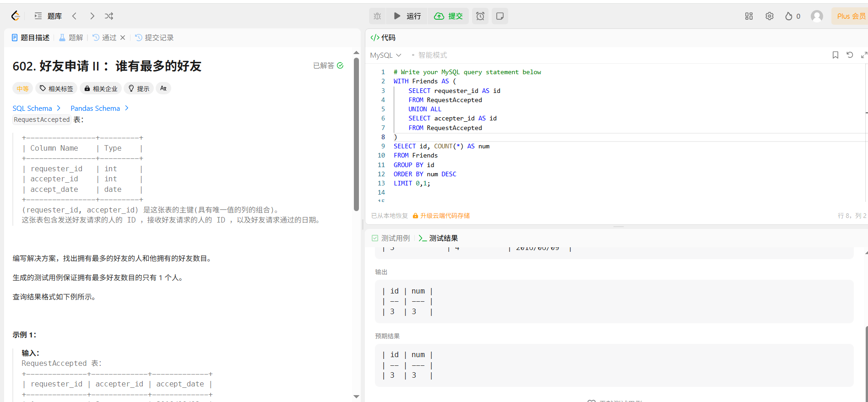Reset code with the undo icon
Screen dimensions: 868x402
click(850, 55)
